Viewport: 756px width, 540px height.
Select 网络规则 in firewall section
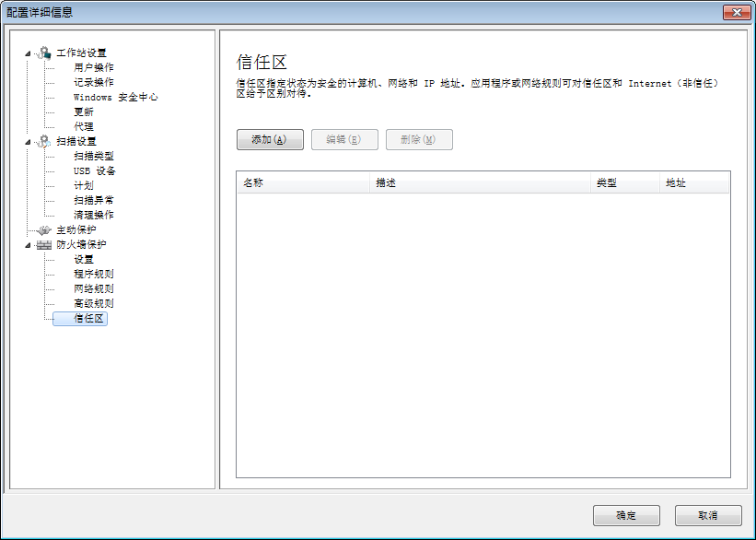click(93, 288)
